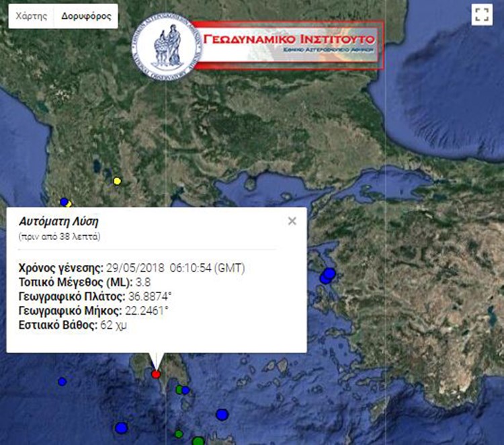
Task: Toggle fullscreen map view
Action: tap(480, 16)
